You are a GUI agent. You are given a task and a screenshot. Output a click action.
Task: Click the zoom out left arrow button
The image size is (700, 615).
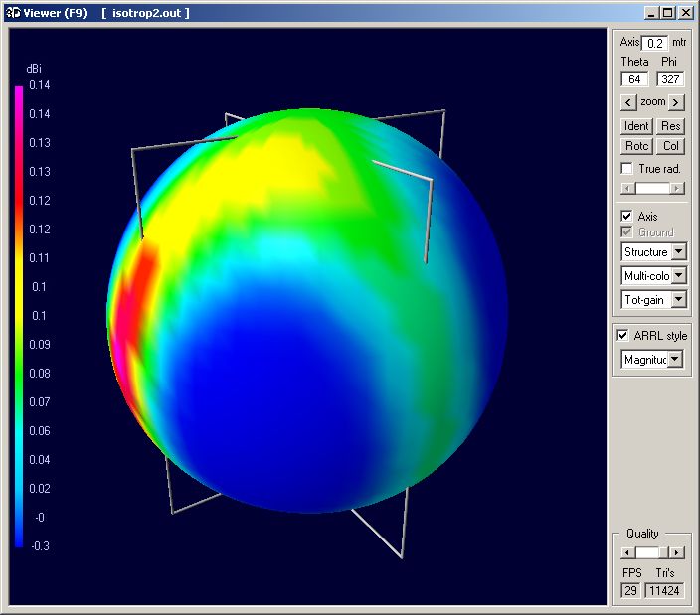(627, 102)
